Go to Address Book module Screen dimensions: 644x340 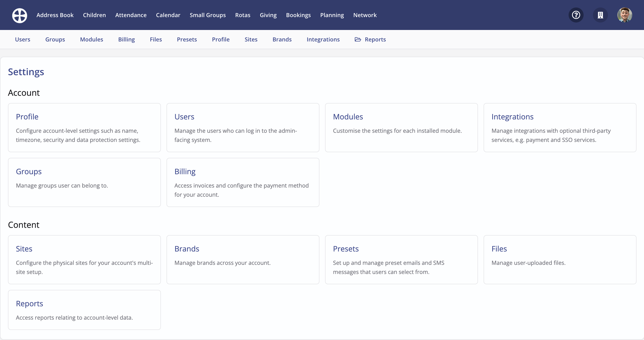(x=55, y=15)
